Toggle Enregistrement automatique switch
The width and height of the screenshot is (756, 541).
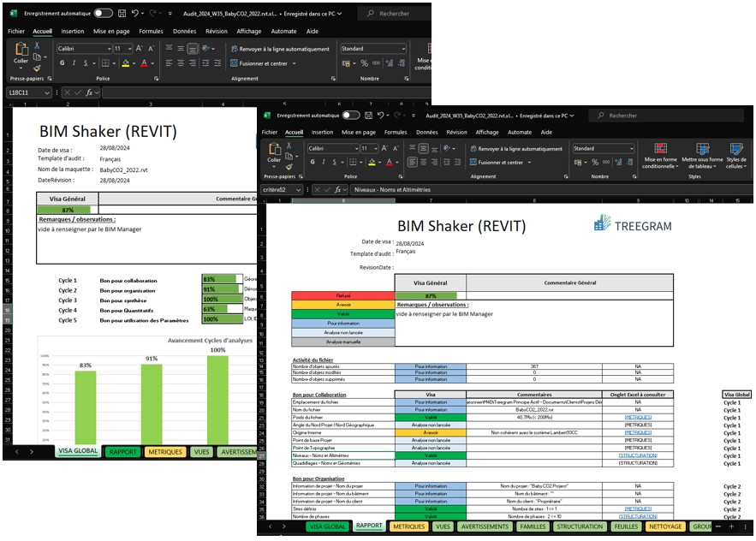[351, 116]
